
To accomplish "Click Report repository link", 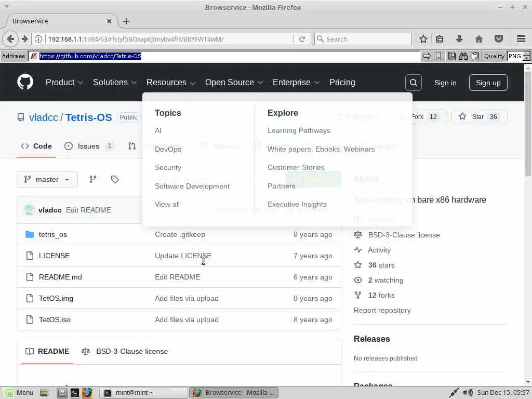I will click(382, 311).
